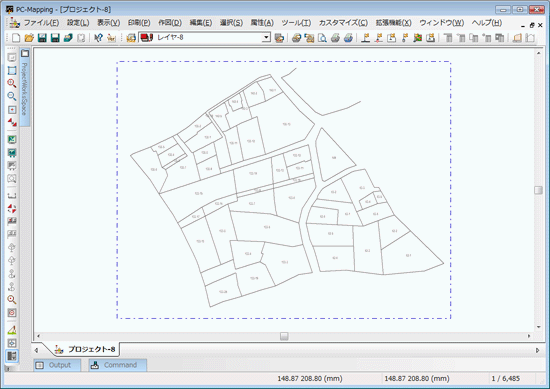
Task: Switch to the Command tab
Action: tap(117, 365)
